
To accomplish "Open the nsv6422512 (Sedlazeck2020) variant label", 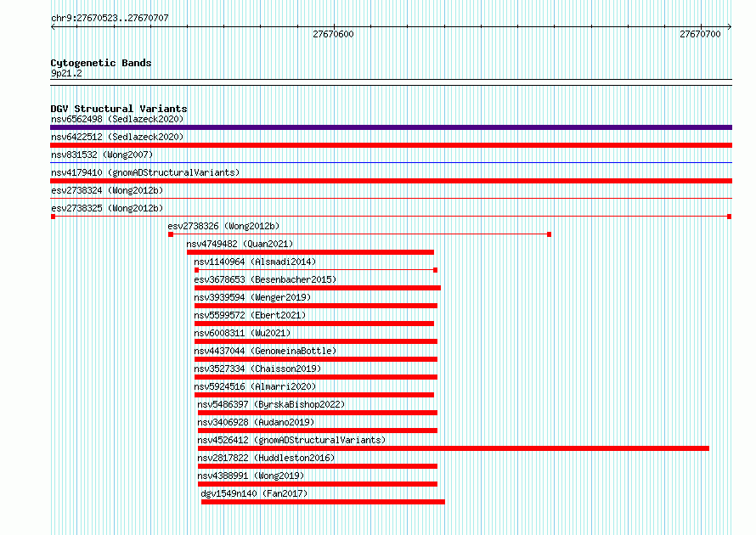I will [117, 137].
